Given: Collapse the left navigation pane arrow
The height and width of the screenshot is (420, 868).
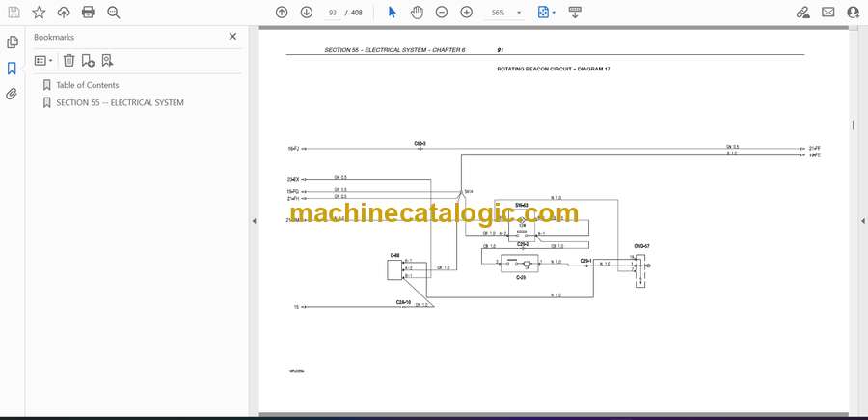Looking at the screenshot, I should [254, 221].
